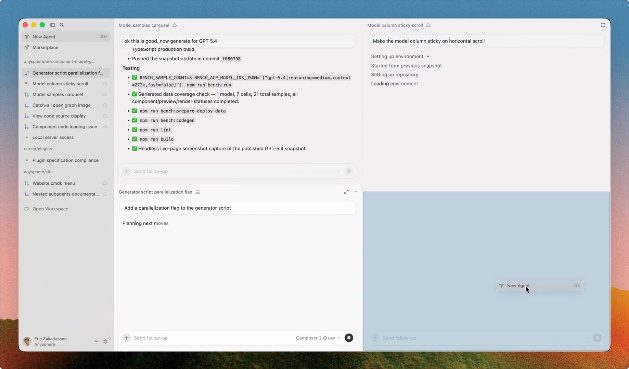Screen dimensions: 629x369
Task: Click the send button in the bottom-right pane
Action: pos(597,338)
